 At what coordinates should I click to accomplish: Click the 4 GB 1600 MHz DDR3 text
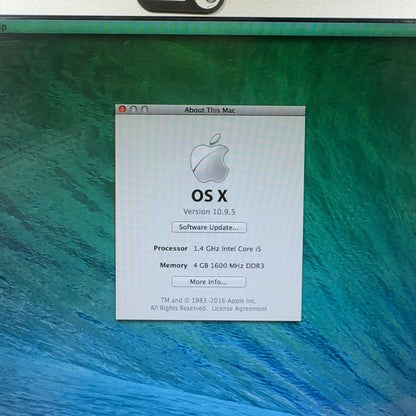pyautogui.click(x=229, y=266)
